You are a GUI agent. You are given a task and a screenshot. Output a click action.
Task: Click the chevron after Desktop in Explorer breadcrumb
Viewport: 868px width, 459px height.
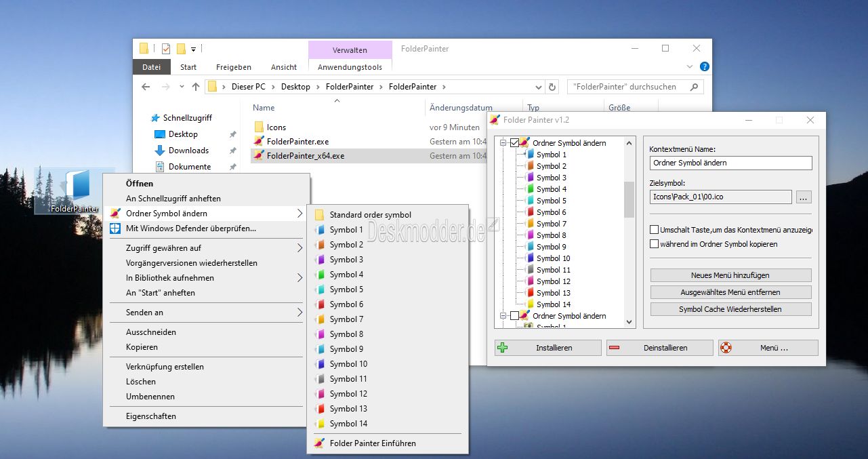pyautogui.click(x=318, y=87)
